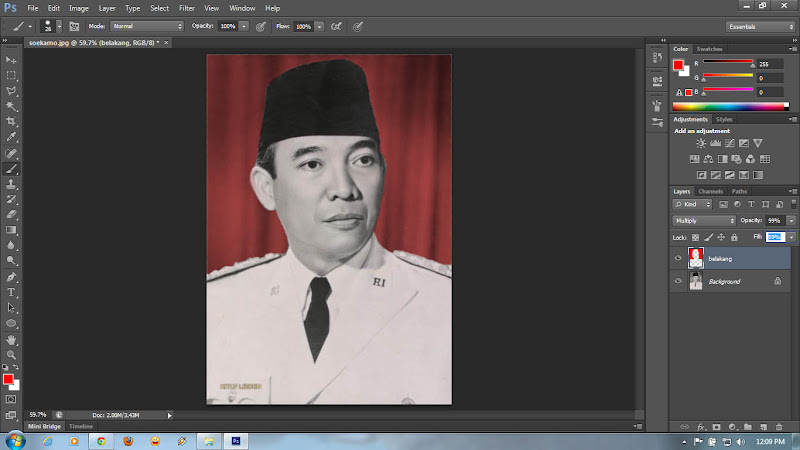Open the Essentials workspace dropdown
The width and height of the screenshot is (800, 450).
(x=760, y=27)
